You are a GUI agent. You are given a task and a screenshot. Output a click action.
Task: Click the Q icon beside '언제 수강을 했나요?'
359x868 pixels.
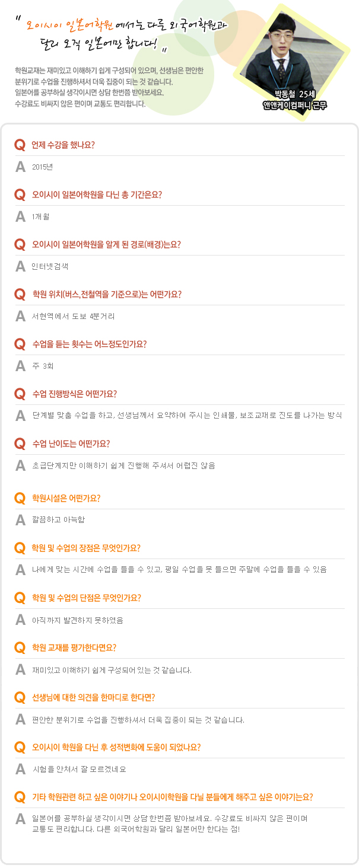pyautogui.click(x=20, y=145)
